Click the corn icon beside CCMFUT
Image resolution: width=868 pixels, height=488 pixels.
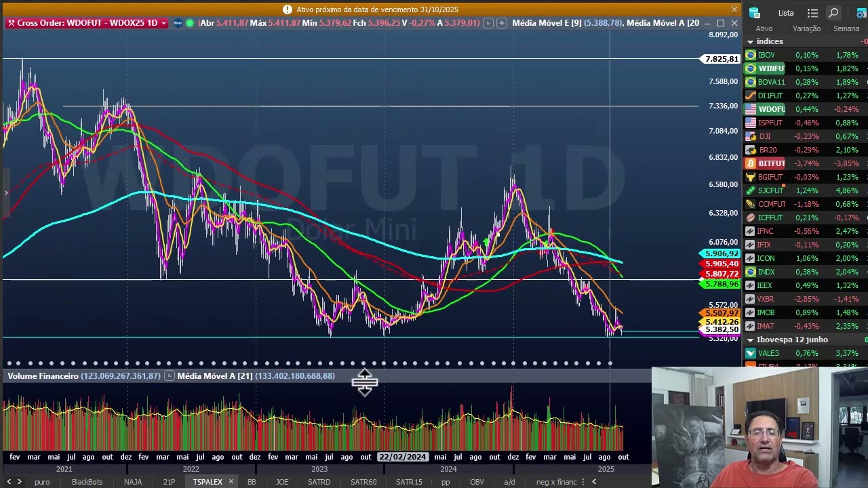[x=750, y=204]
